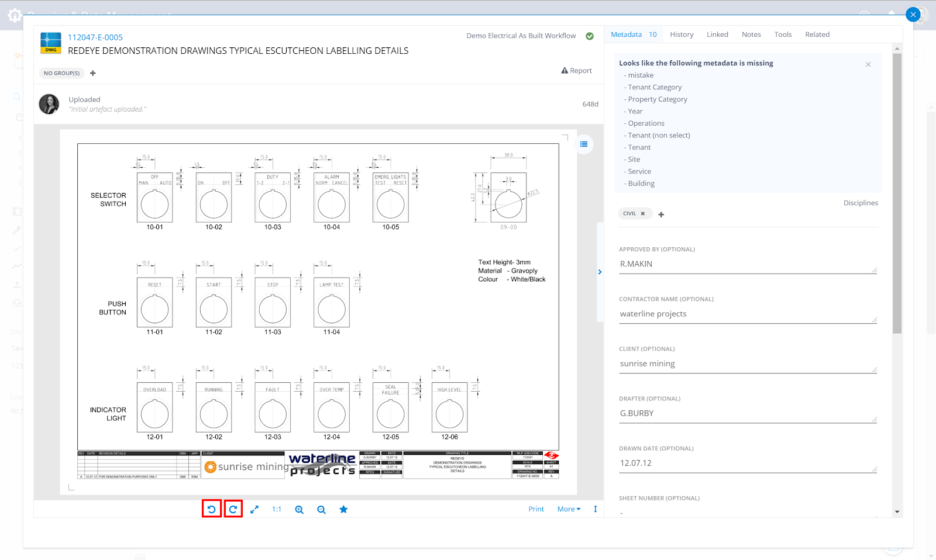This screenshot has width=936, height=560.
Task: Zoom out of the drawing
Action: pos(321,510)
